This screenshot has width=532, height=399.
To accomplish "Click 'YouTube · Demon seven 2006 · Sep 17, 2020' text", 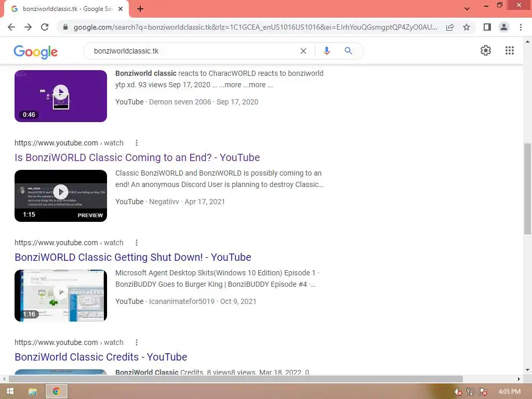I will pyautogui.click(x=187, y=102).
